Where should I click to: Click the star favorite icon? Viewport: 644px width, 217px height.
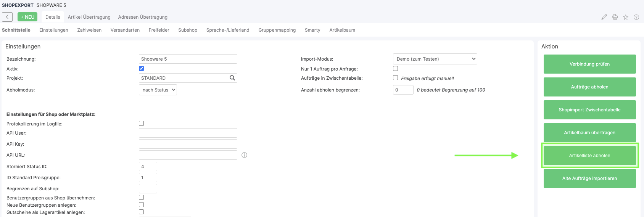point(626,17)
